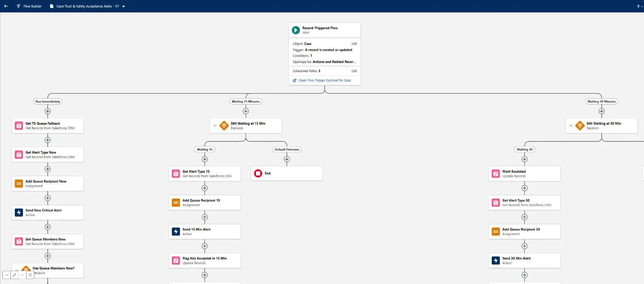
Task: Click the green Start play icon
Action: 296,30
